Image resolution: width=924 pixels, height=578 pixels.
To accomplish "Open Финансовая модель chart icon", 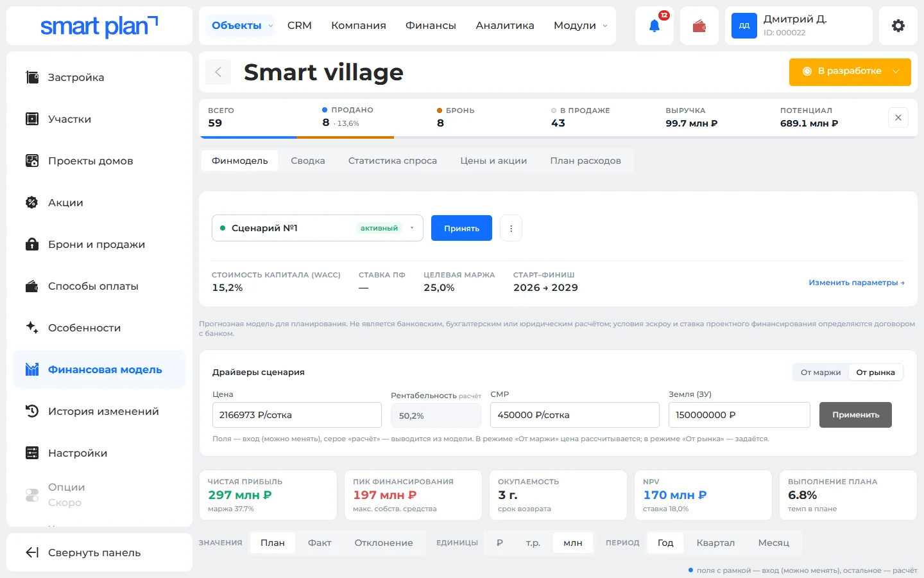I will 32,370.
